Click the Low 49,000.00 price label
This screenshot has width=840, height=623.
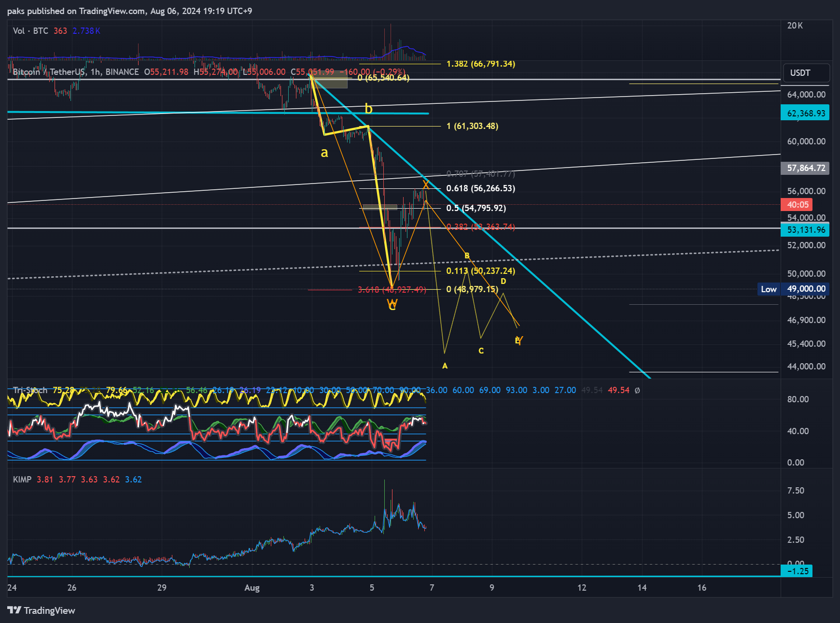point(793,289)
